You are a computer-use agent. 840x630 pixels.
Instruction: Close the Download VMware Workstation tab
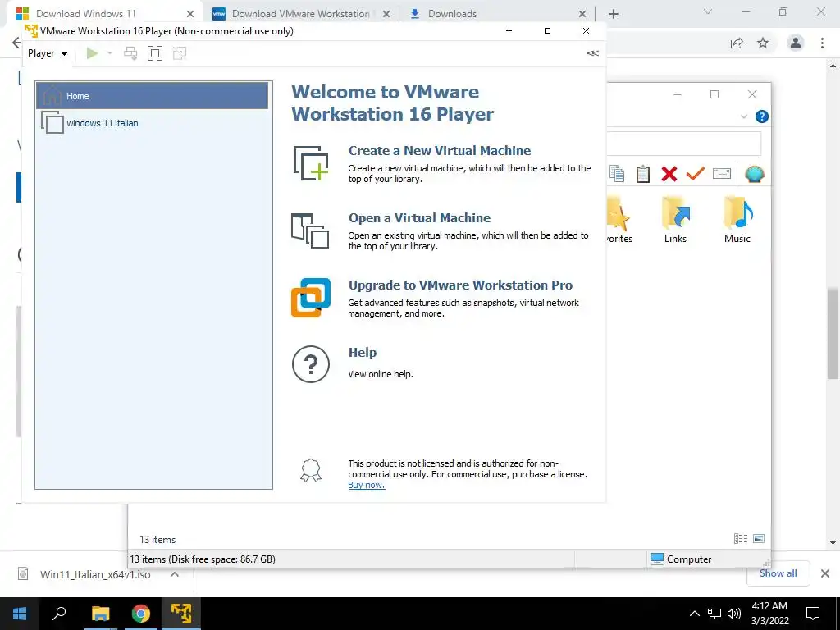coord(386,14)
